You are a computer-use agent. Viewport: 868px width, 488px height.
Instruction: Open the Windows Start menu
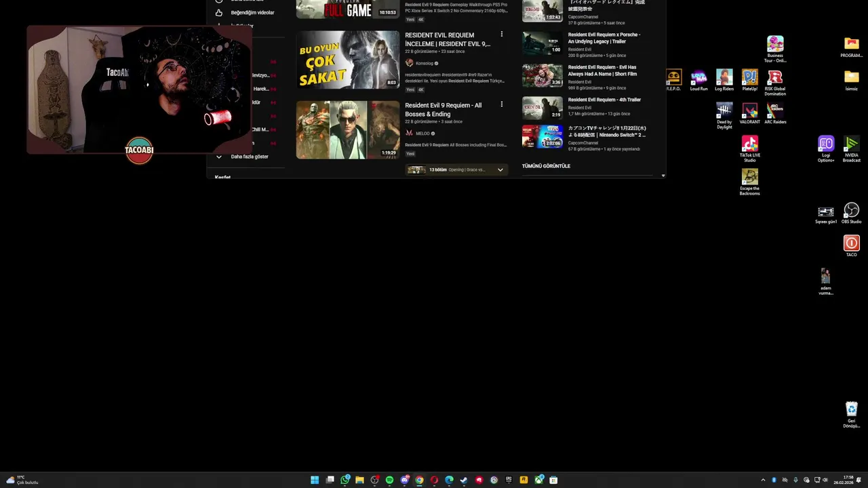(x=315, y=480)
